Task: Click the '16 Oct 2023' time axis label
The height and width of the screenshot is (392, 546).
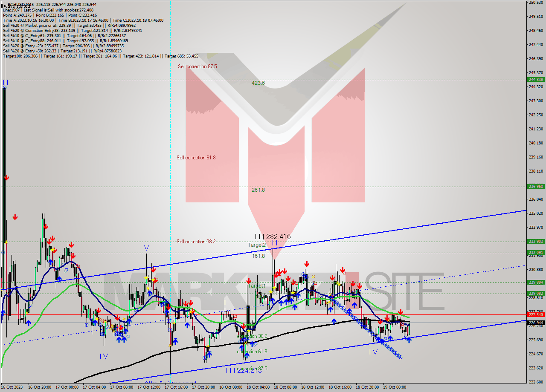Action: coord(12,387)
